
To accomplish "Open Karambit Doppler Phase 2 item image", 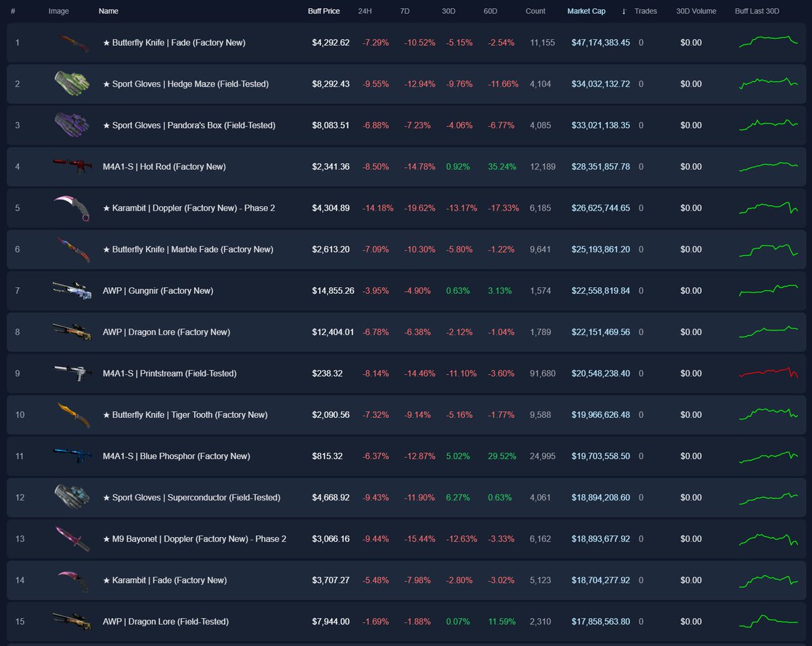I will (x=72, y=208).
